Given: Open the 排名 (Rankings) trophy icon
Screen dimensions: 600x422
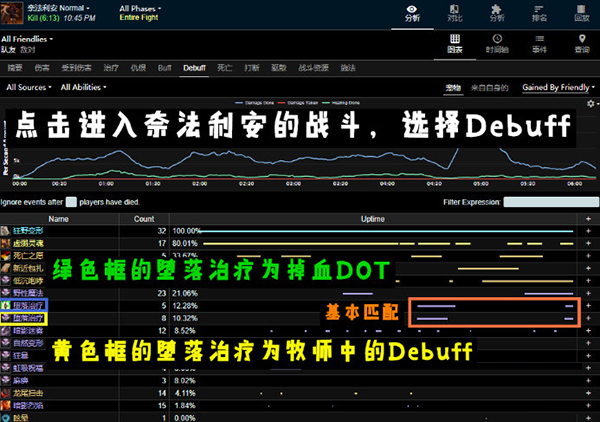Looking at the screenshot, I should [539, 11].
